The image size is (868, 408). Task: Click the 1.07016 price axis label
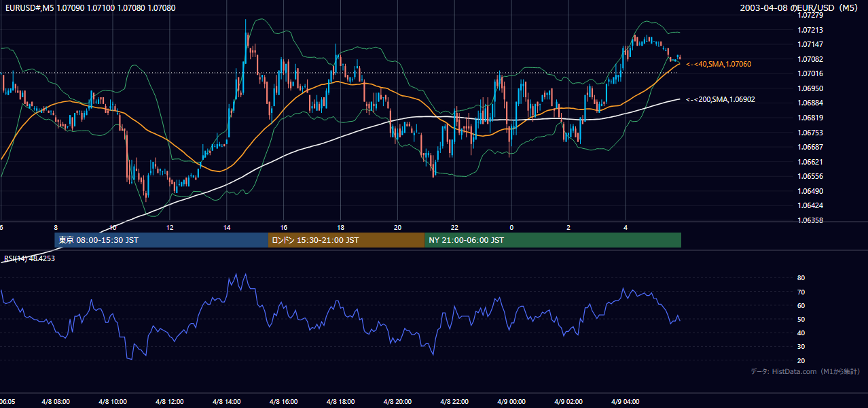(810, 73)
